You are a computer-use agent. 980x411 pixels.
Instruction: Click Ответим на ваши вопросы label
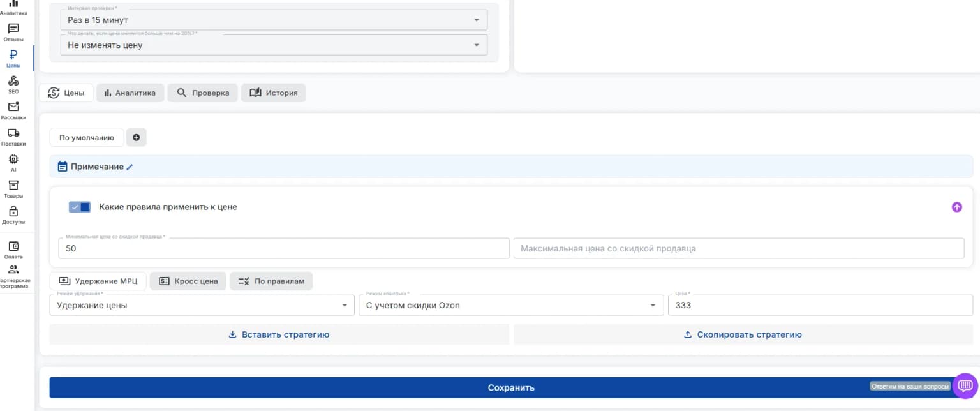[910, 386]
